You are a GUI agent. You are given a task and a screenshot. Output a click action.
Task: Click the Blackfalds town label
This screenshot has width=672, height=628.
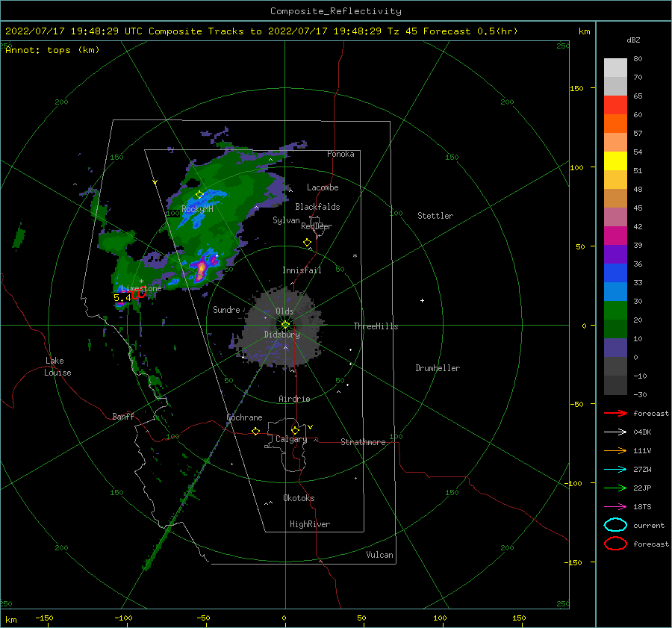click(317, 207)
